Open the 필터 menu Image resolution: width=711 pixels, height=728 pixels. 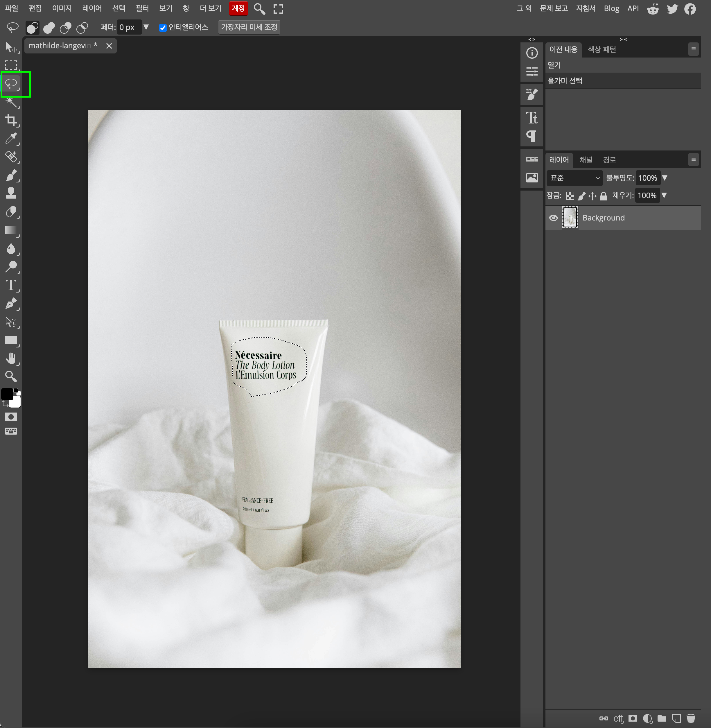tap(142, 8)
